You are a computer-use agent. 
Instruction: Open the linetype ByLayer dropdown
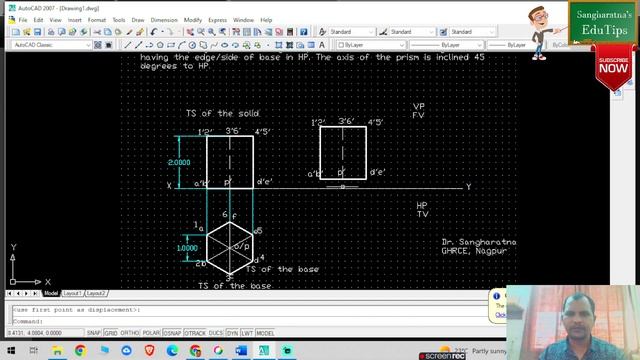click(447, 45)
